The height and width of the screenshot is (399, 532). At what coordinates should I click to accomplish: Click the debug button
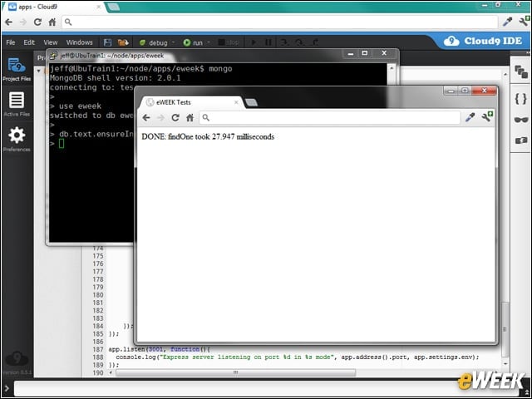pos(153,42)
